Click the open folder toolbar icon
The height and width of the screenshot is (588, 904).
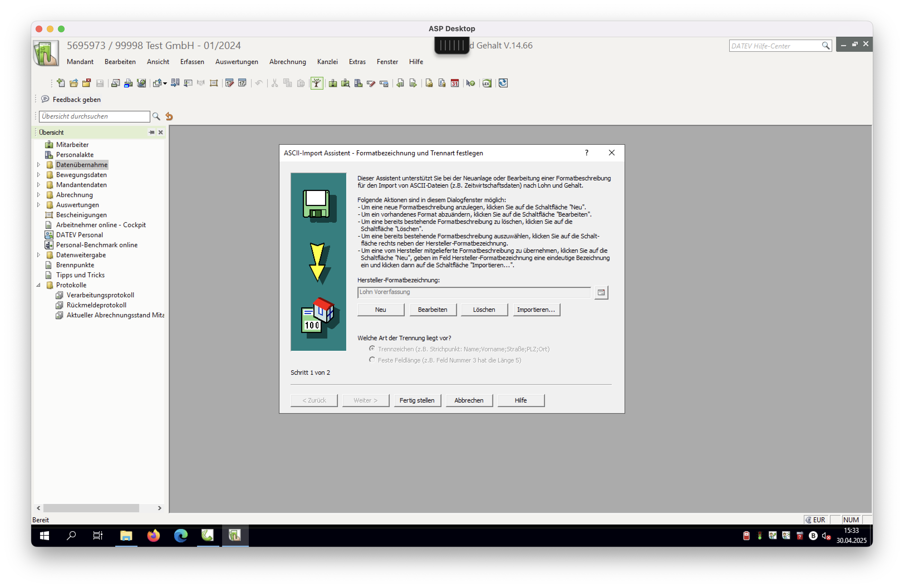pyautogui.click(x=74, y=83)
